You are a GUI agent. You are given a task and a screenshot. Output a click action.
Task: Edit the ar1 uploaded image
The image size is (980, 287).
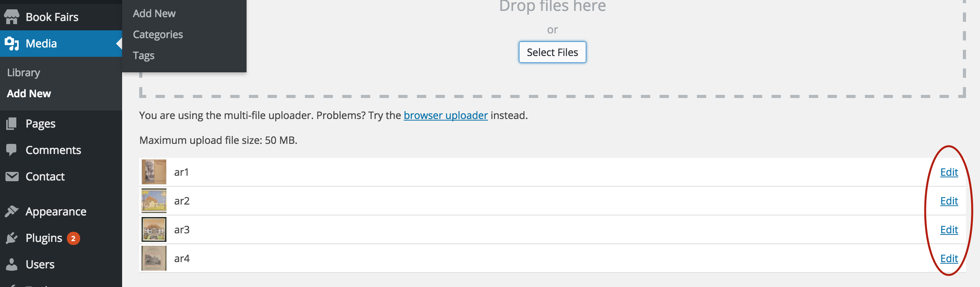pos(949,172)
